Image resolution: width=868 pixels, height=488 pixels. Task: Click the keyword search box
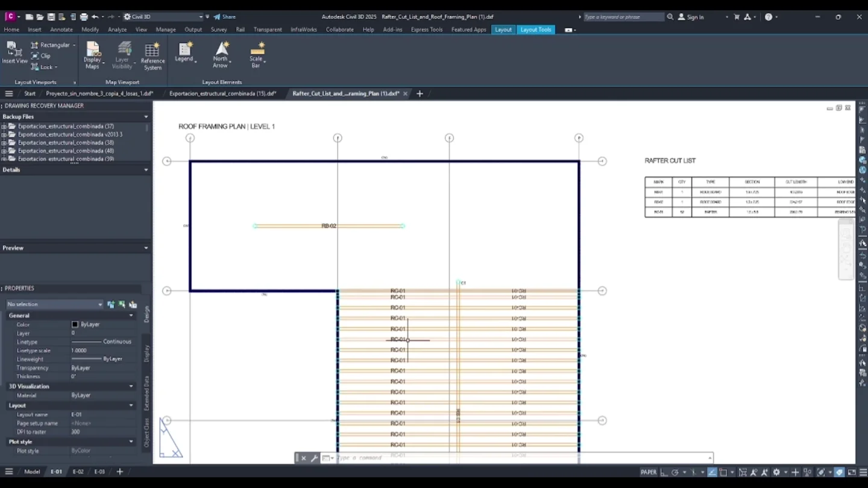[623, 17]
